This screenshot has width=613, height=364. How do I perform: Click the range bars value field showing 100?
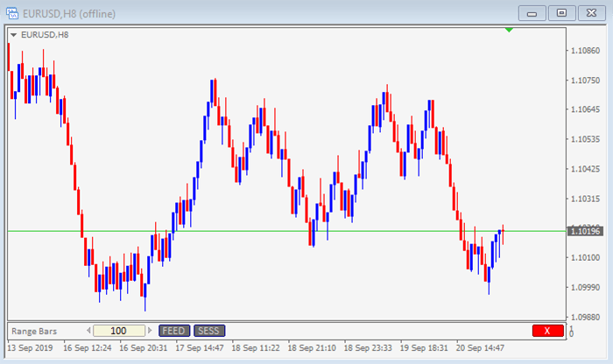(119, 331)
